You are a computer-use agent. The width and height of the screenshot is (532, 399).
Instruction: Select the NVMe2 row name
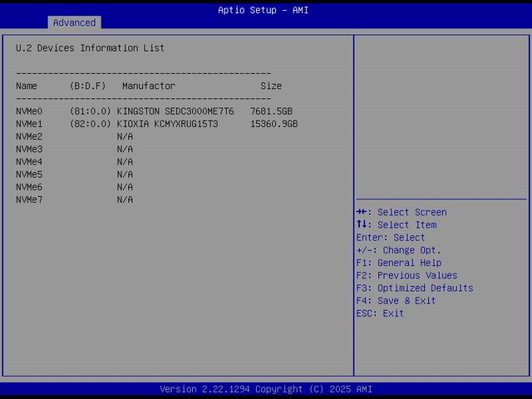pos(29,136)
